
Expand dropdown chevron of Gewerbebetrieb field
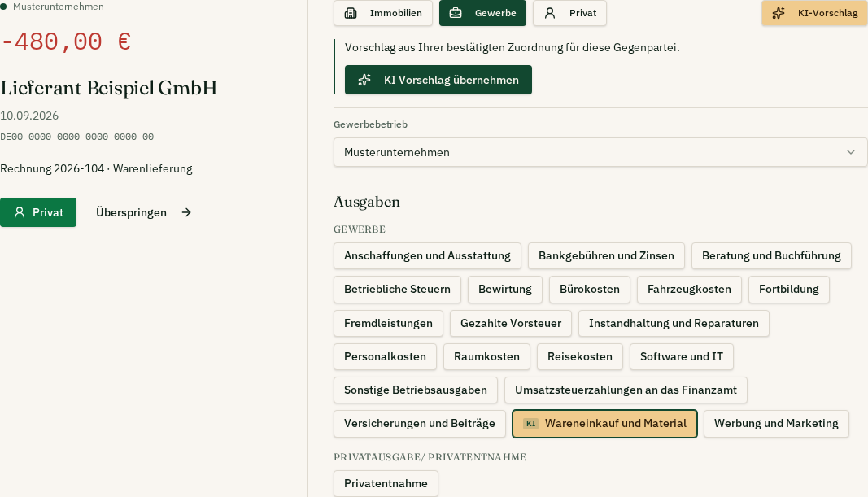tap(850, 152)
